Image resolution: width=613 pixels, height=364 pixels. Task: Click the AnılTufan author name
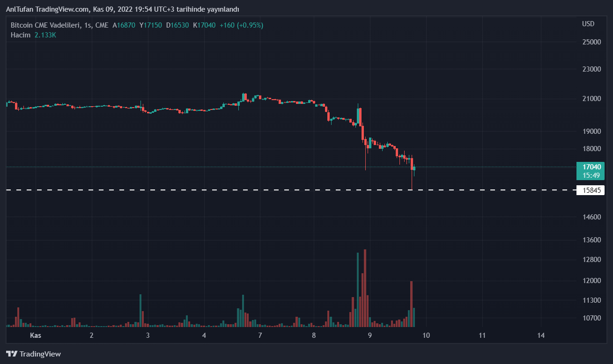tap(20, 9)
